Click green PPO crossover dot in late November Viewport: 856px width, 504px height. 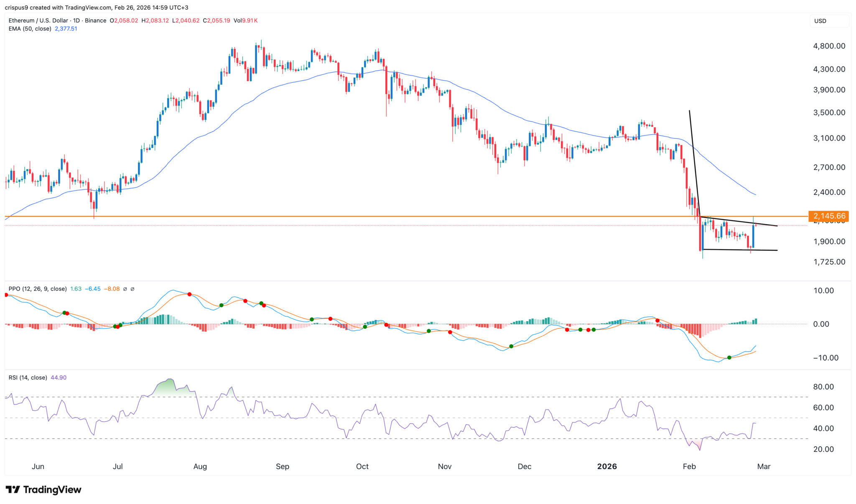[511, 347]
